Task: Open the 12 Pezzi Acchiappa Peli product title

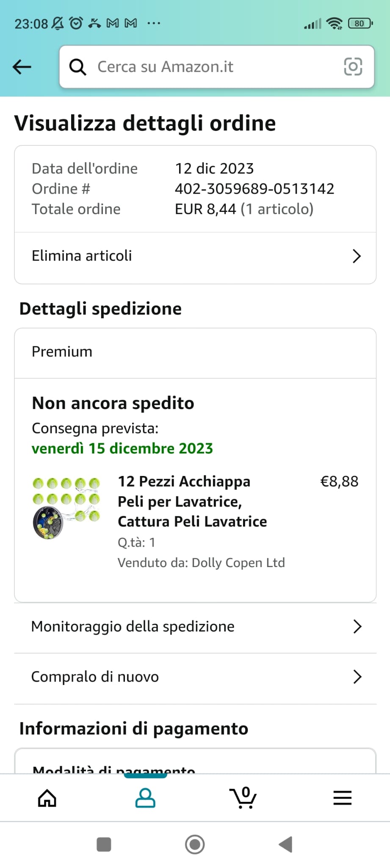Action: coord(192,501)
